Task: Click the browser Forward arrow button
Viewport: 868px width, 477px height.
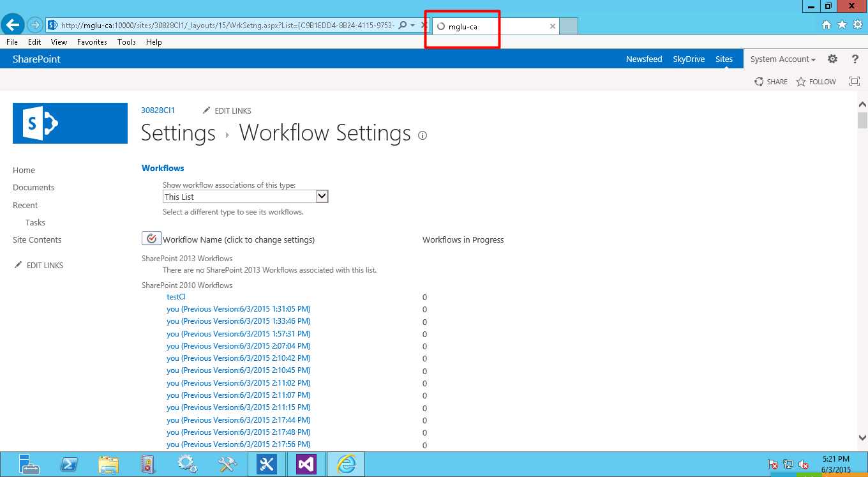Action: point(35,26)
